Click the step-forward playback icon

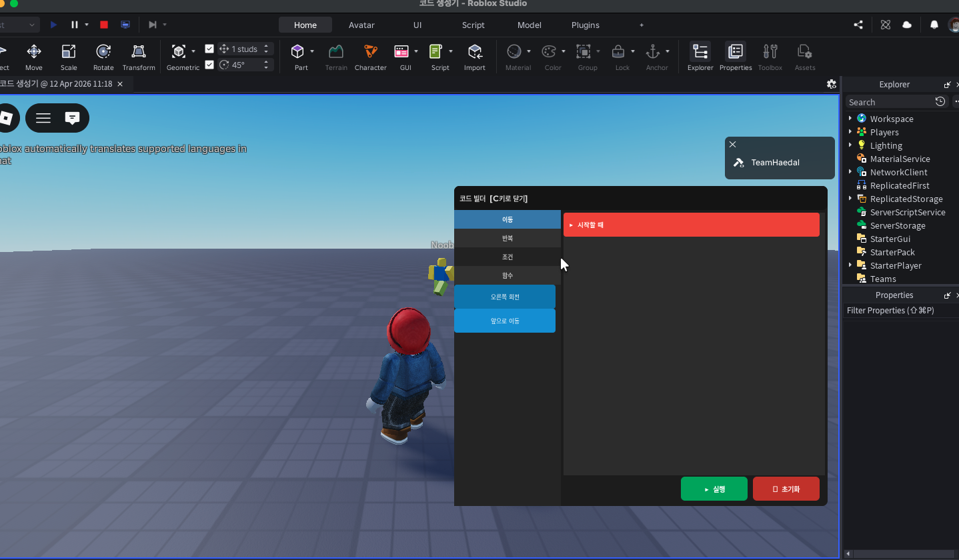point(153,25)
